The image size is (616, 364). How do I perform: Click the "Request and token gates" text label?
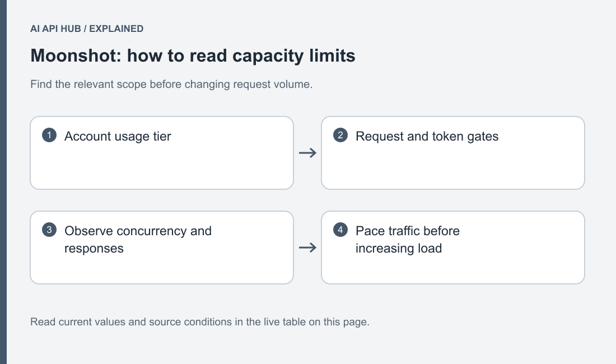point(427,136)
